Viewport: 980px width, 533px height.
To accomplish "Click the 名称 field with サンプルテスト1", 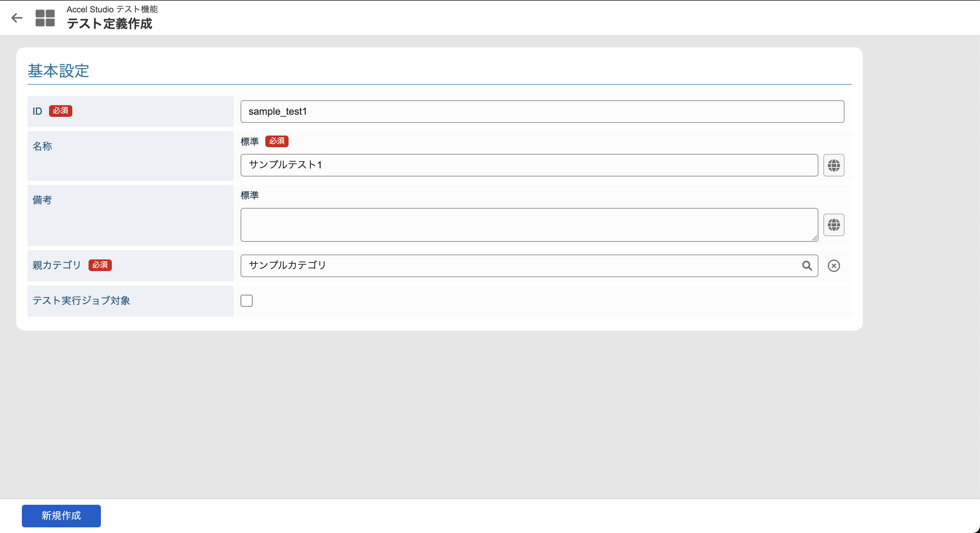I will (529, 165).
